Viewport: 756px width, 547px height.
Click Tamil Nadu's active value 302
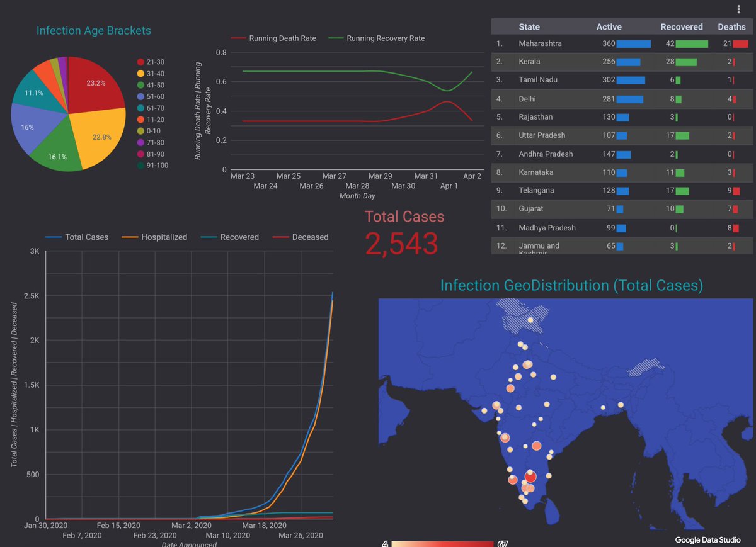609,80
